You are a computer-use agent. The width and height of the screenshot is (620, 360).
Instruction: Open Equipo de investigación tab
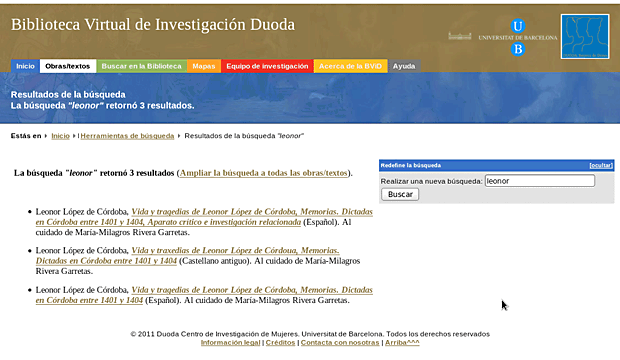(x=267, y=66)
